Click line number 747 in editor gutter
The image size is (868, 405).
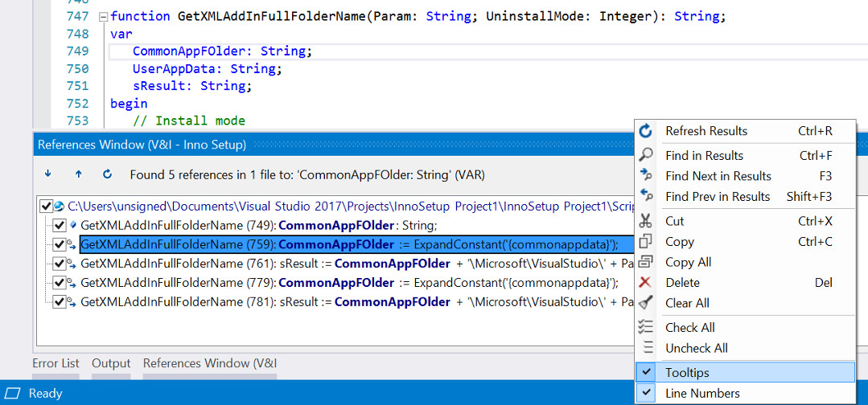(77, 17)
